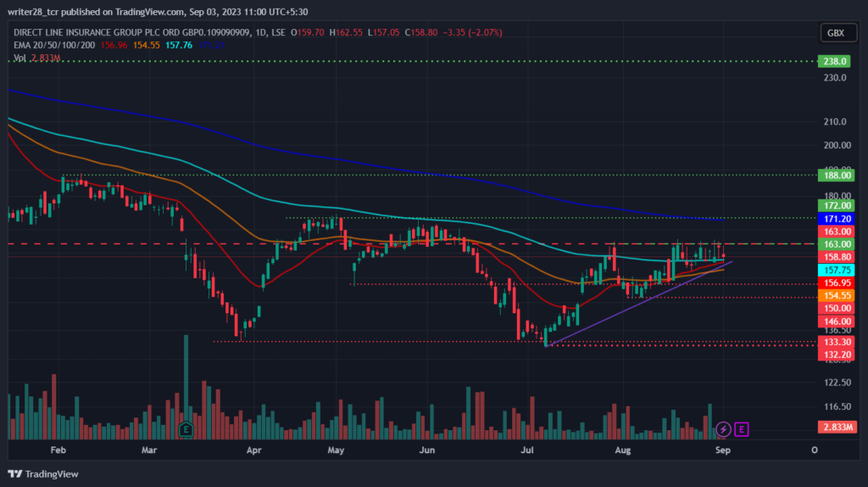The width and height of the screenshot is (868, 487).
Task: Click the purple lightning bolt event icon
Action: [x=723, y=428]
